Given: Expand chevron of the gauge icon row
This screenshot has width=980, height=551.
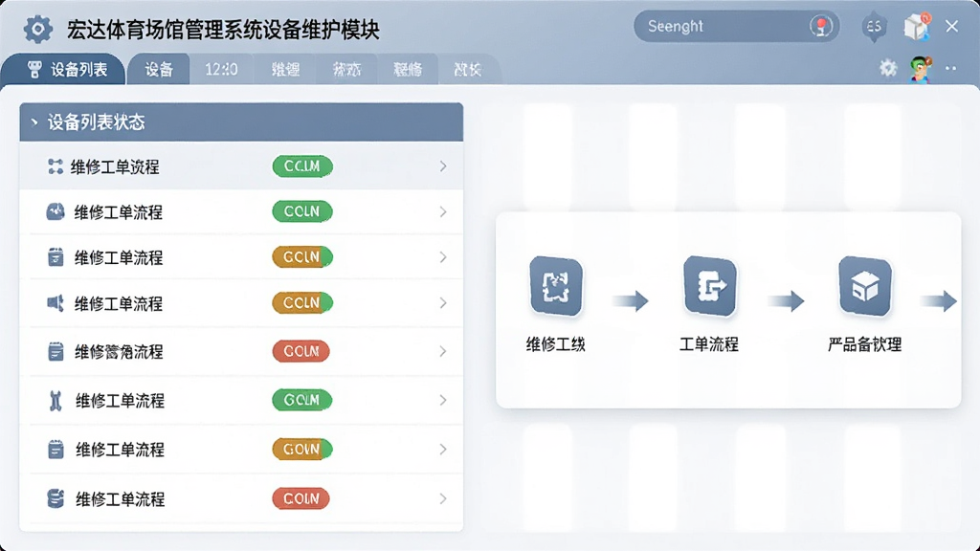Looking at the screenshot, I should click(x=442, y=211).
